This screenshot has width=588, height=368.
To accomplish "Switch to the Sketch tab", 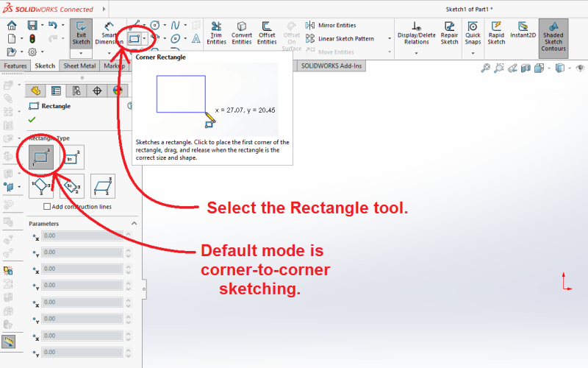I will (x=45, y=66).
